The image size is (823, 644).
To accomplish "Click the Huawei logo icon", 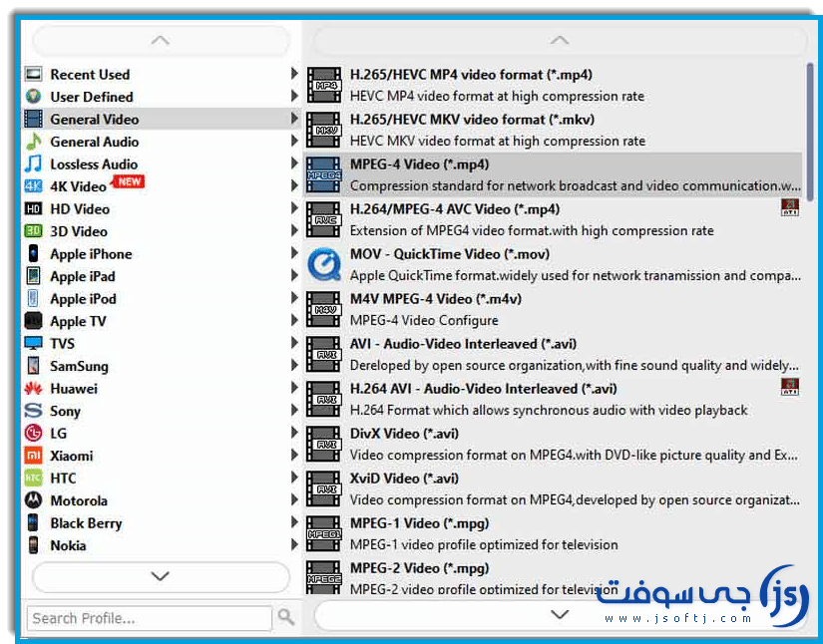I will 33,389.
